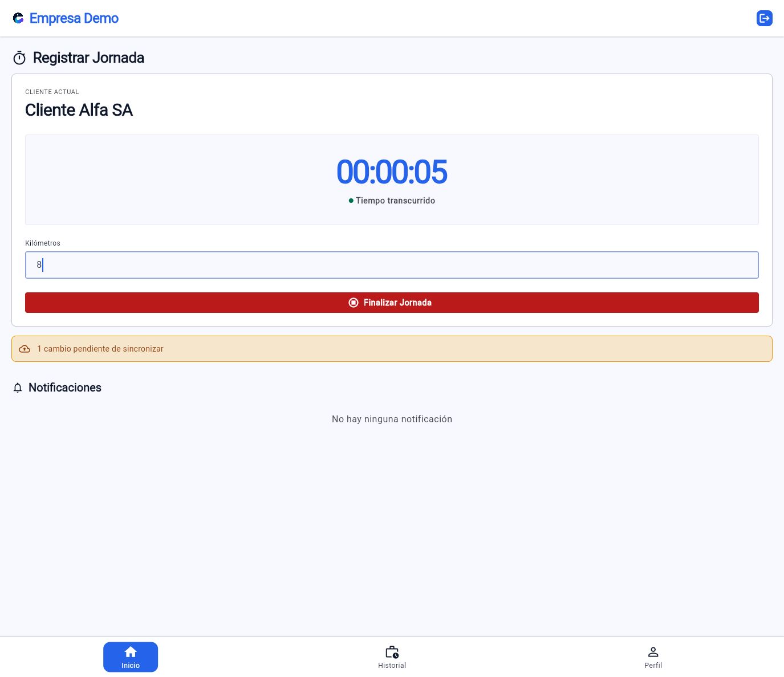Image resolution: width=784 pixels, height=677 pixels.
Task: Click the Cliente Alfa SA client name
Action: pos(79,110)
